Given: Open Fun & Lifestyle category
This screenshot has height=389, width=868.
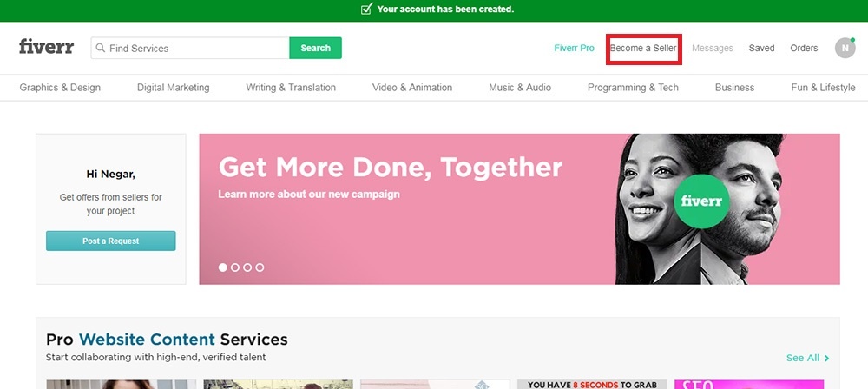Looking at the screenshot, I should coord(823,88).
